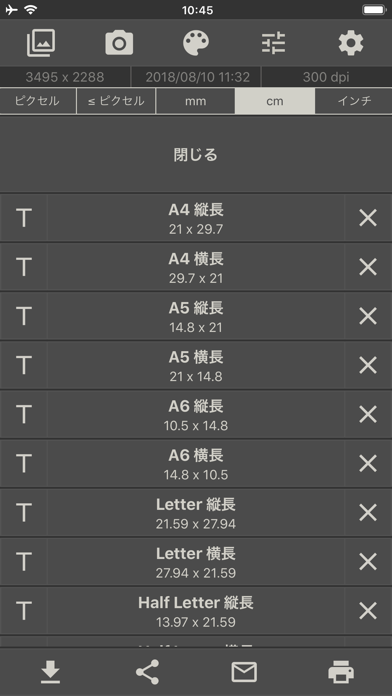The height and width of the screenshot is (696, 392).
Task: Edit title of Letter 縦長 preset
Action: point(24,513)
